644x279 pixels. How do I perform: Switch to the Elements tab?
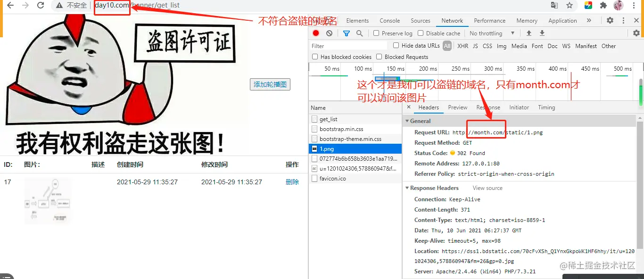point(357,21)
